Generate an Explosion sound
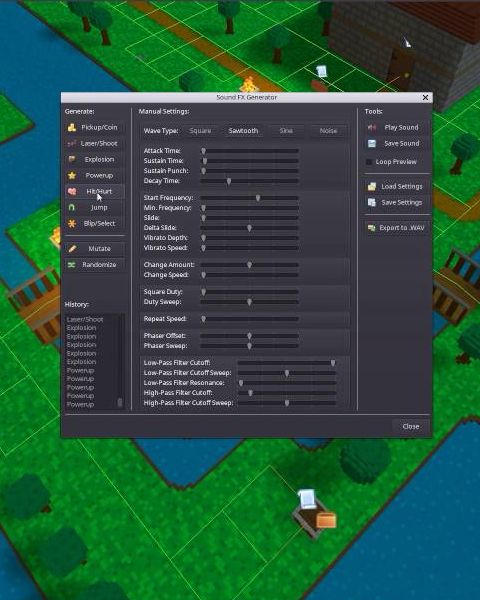 (95, 160)
